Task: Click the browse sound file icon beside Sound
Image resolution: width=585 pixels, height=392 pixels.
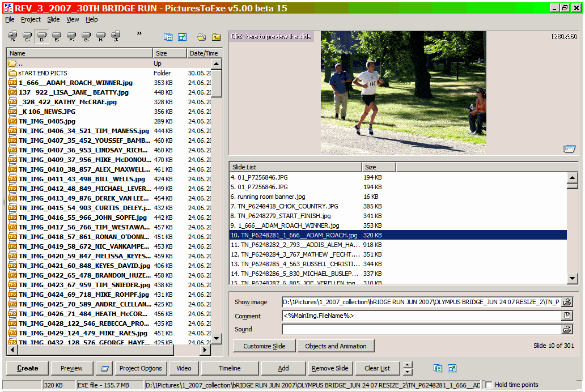Action: (567, 329)
